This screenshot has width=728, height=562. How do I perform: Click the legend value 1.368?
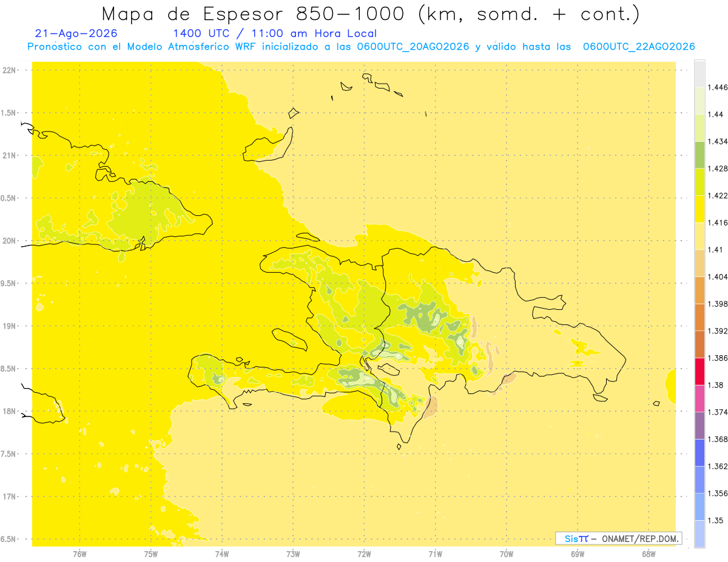pyautogui.click(x=718, y=440)
